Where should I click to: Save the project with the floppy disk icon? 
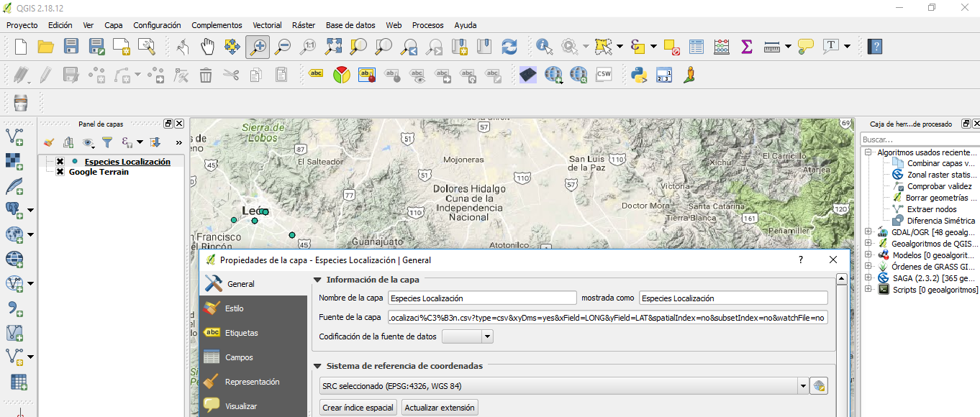coord(71,47)
